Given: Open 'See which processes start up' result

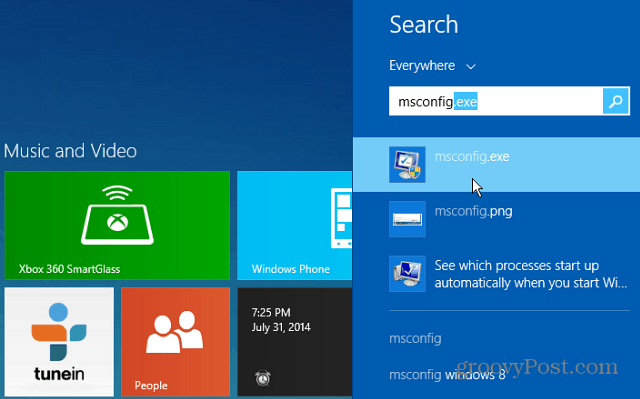Looking at the screenshot, I should coord(496,274).
